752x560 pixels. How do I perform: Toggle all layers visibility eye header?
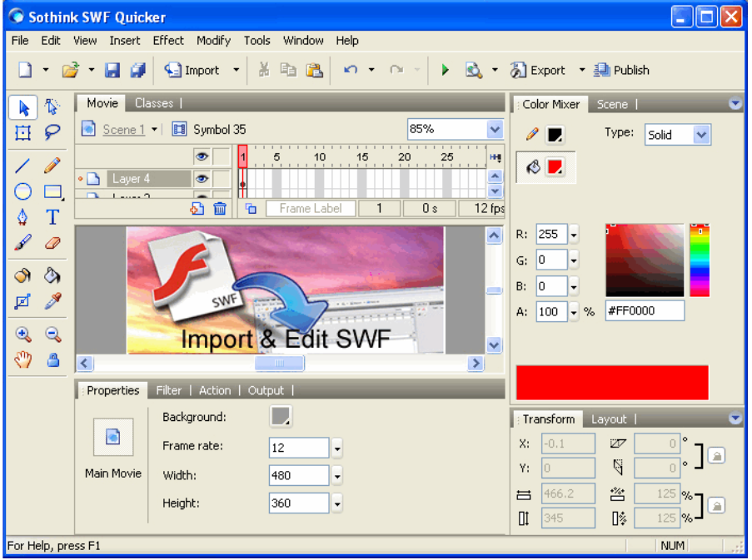(202, 156)
